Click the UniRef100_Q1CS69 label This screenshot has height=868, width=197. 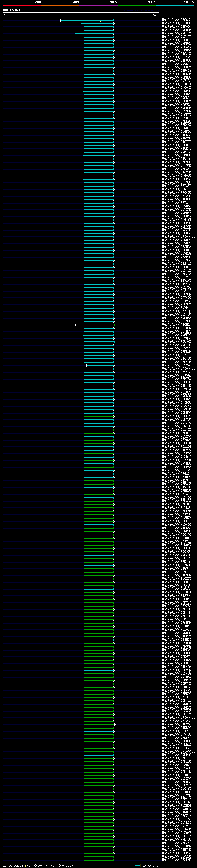pos(177,789)
